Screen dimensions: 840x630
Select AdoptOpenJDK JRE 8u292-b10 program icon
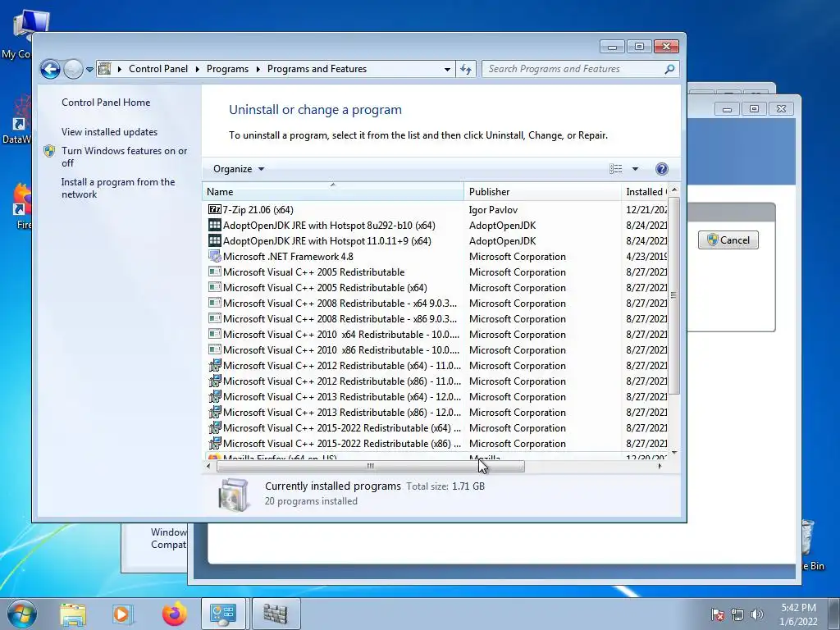(214, 226)
